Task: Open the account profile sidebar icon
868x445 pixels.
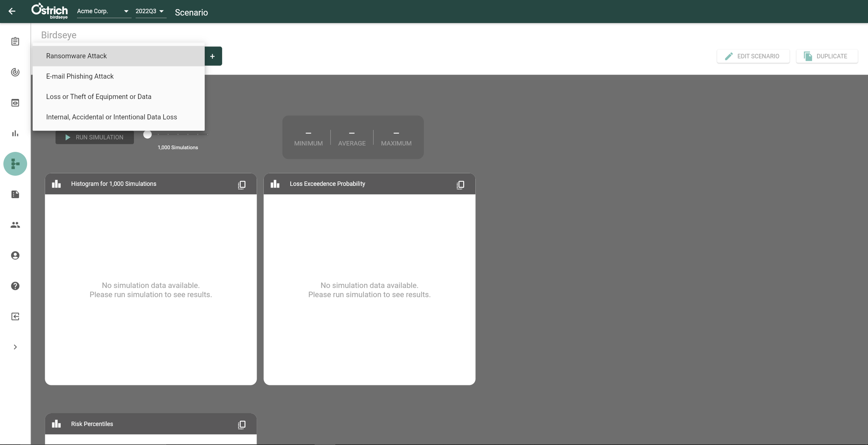Action: coord(15,256)
